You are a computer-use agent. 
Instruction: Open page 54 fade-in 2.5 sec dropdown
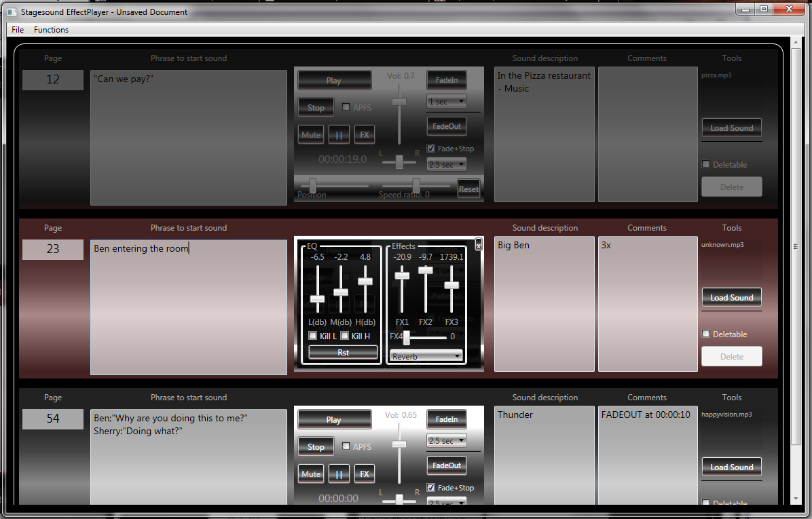pyautogui.click(x=446, y=441)
